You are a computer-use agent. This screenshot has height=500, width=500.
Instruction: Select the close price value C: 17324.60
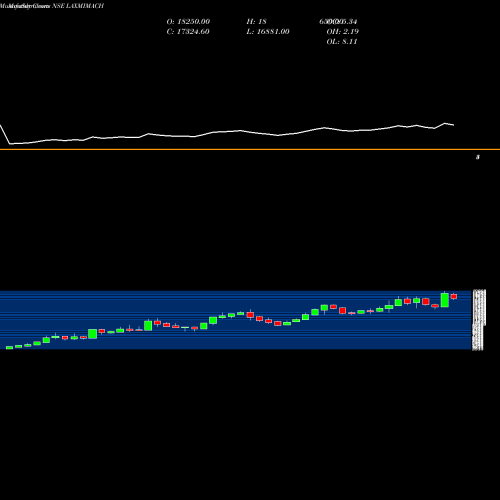click(188, 32)
